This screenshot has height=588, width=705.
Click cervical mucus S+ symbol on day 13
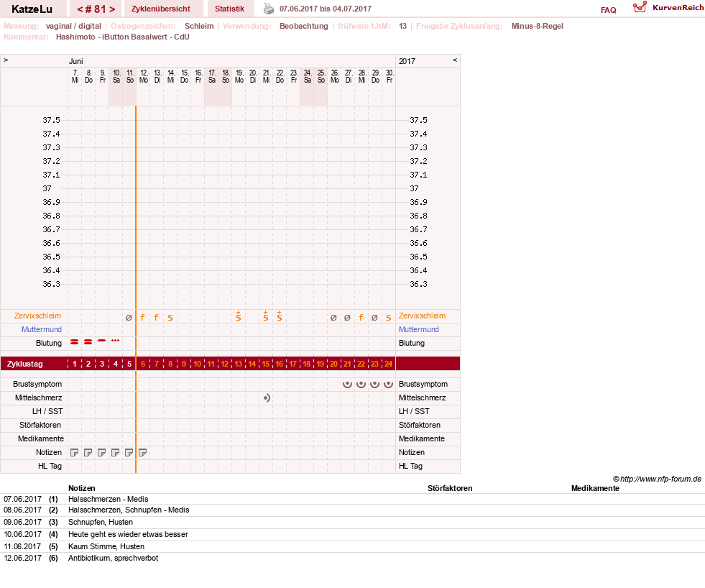pos(239,316)
